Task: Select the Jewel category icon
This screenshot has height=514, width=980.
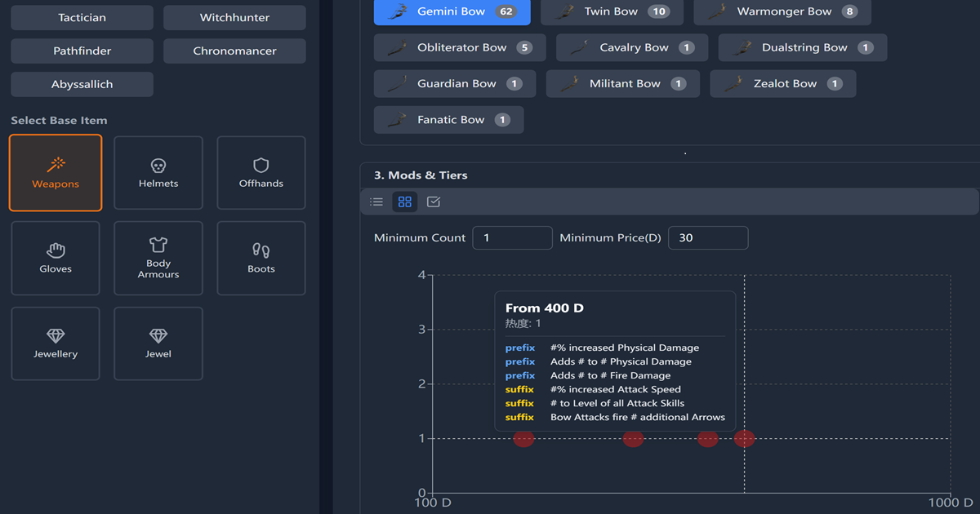Action: [x=158, y=337]
